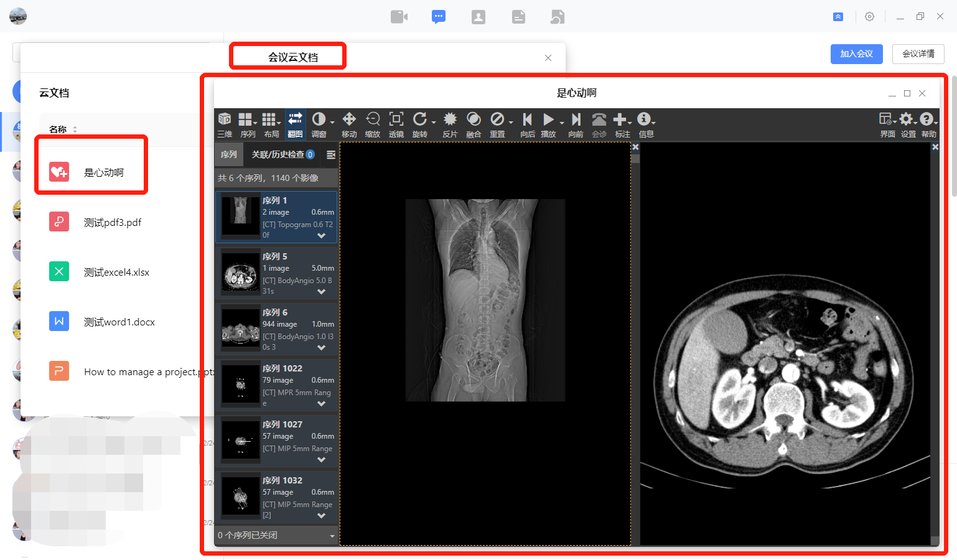957x560 pixels.
Task: Expand details for 序列 1
Action: click(x=321, y=236)
